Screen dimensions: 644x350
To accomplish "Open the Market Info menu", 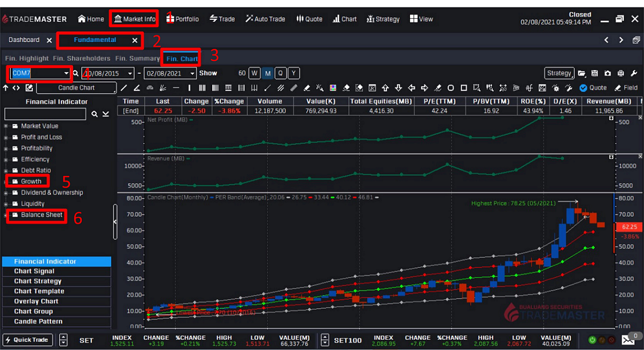I will tap(134, 19).
